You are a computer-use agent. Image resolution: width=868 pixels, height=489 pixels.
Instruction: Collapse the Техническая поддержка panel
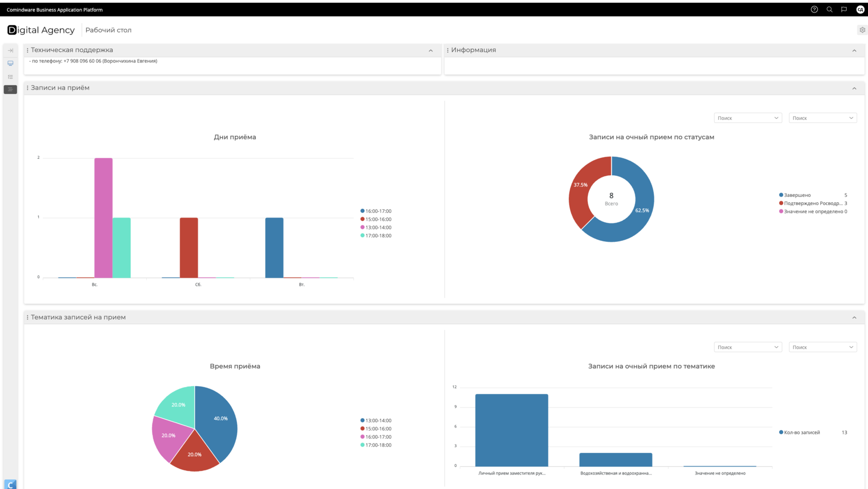(x=431, y=51)
